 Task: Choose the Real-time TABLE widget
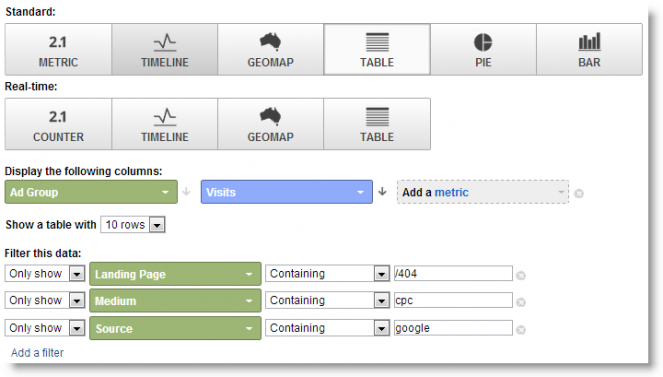[x=377, y=124]
